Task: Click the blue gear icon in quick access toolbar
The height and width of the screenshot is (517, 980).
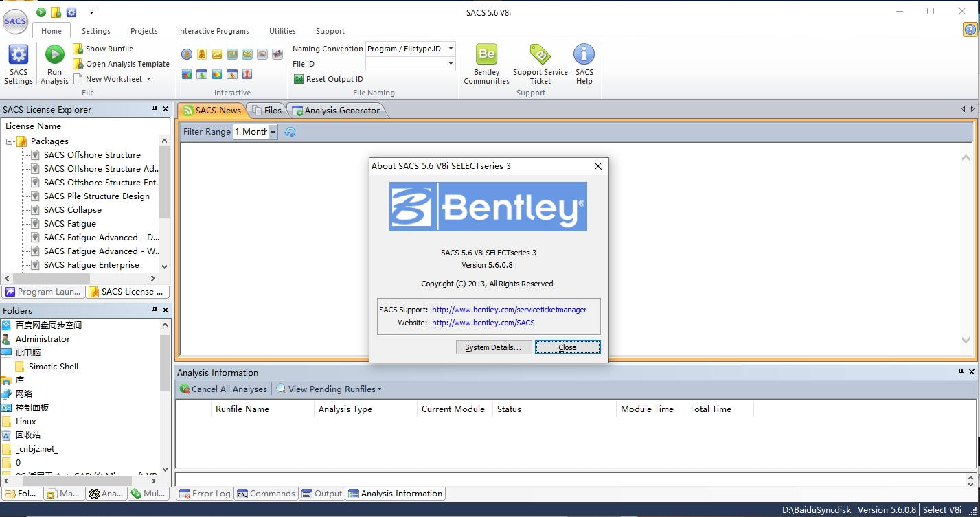Action: (x=71, y=12)
